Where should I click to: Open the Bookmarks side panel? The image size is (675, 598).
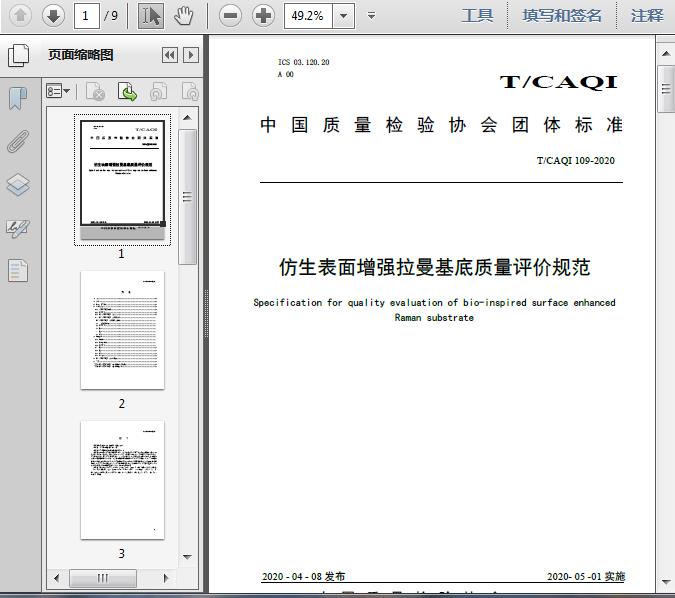click(x=18, y=98)
